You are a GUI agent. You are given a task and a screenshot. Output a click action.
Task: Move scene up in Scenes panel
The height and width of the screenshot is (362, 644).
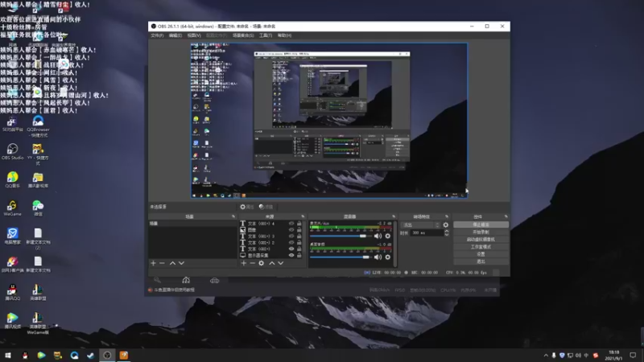(172, 263)
